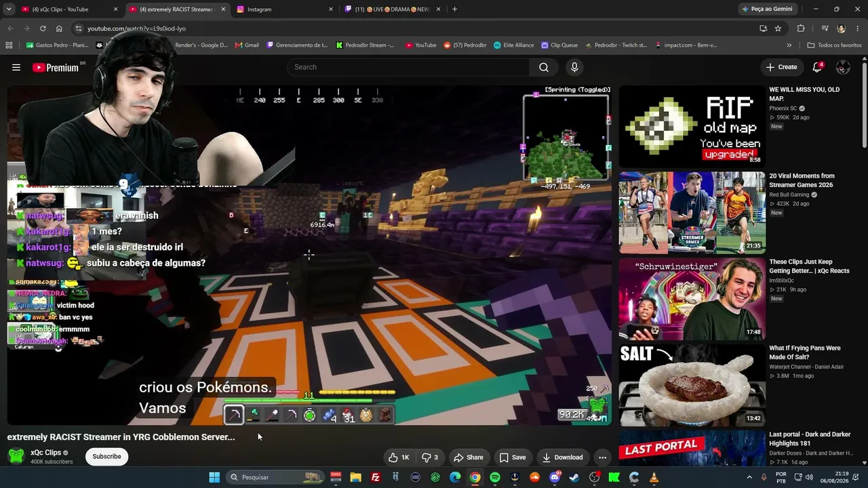Open the RIP old map video thumbnail
The image size is (868, 488).
click(x=692, y=126)
